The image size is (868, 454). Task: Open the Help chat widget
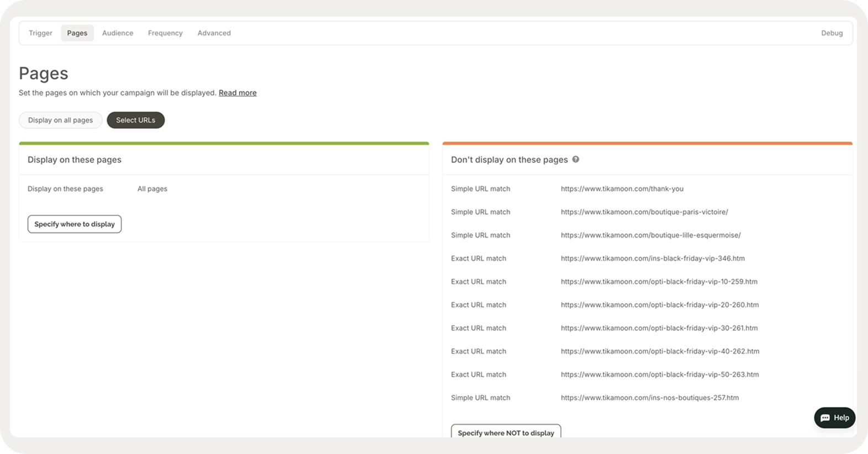click(834, 418)
